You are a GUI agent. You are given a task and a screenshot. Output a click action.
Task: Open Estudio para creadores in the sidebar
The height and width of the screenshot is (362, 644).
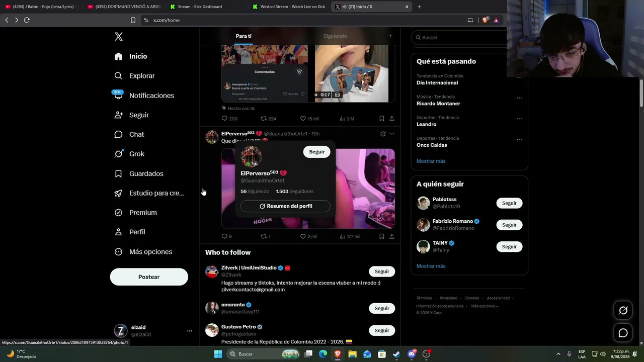point(149,193)
